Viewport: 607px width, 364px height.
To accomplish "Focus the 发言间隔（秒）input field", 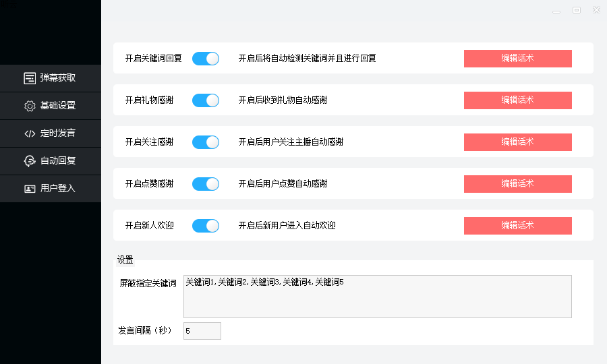I will click(202, 331).
